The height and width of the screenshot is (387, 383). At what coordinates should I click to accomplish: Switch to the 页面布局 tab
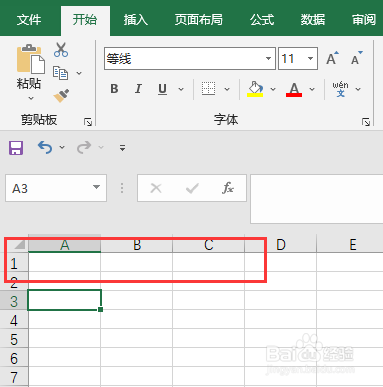coord(199,20)
